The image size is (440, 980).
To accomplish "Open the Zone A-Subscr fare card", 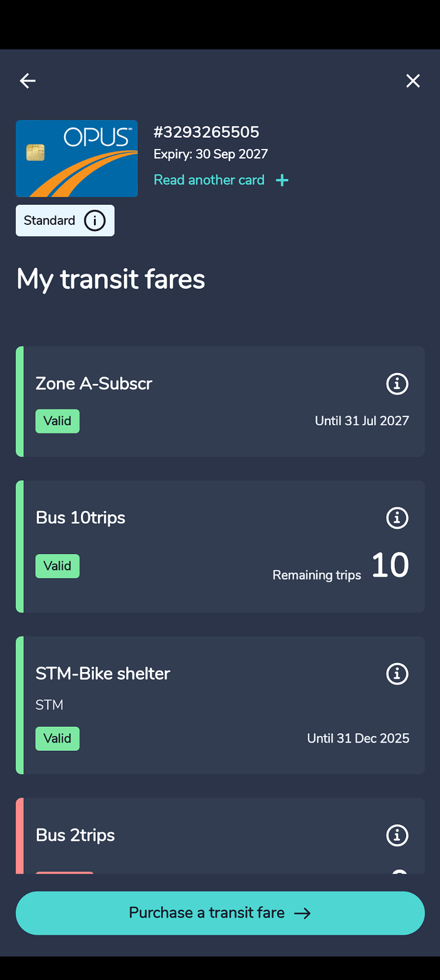I will tap(220, 401).
